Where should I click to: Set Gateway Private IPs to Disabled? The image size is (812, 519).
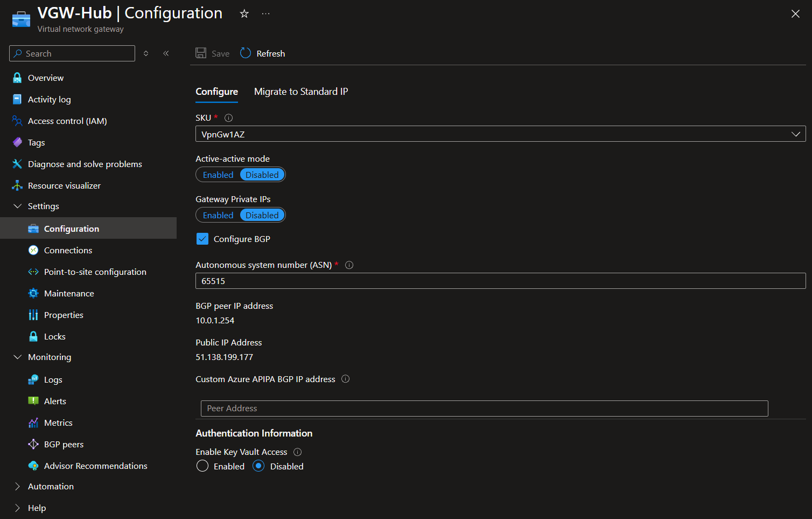[262, 215]
